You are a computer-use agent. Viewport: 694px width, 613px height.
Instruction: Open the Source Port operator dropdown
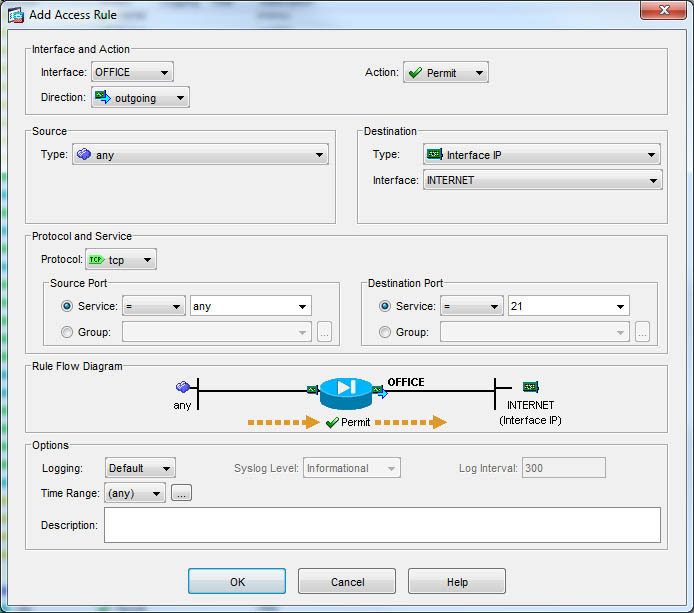pyautogui.click(x=154, y=306)
